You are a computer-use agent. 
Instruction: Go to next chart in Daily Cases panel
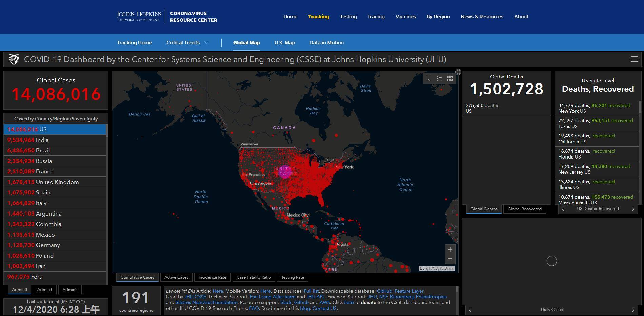632,310
